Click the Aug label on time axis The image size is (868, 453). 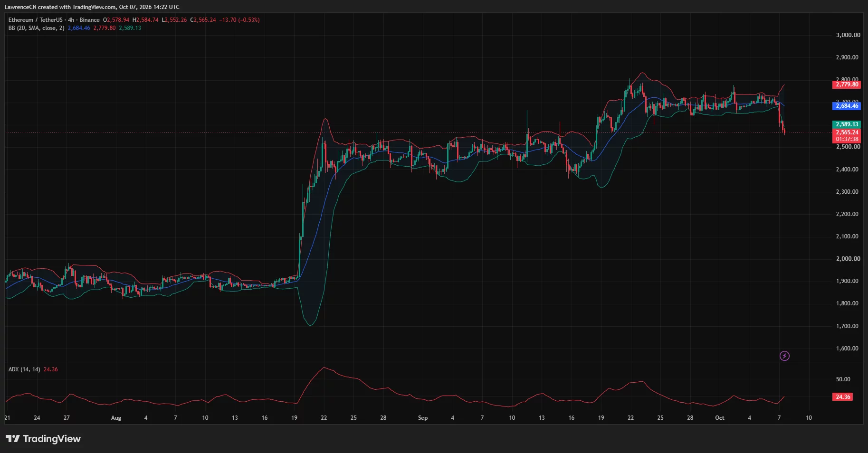[x=116, y=418]
